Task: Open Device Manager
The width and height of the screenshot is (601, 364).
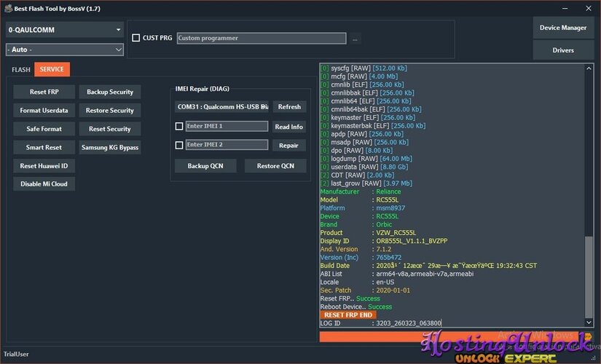Action: pyautogui.click(x=562, y=28)
